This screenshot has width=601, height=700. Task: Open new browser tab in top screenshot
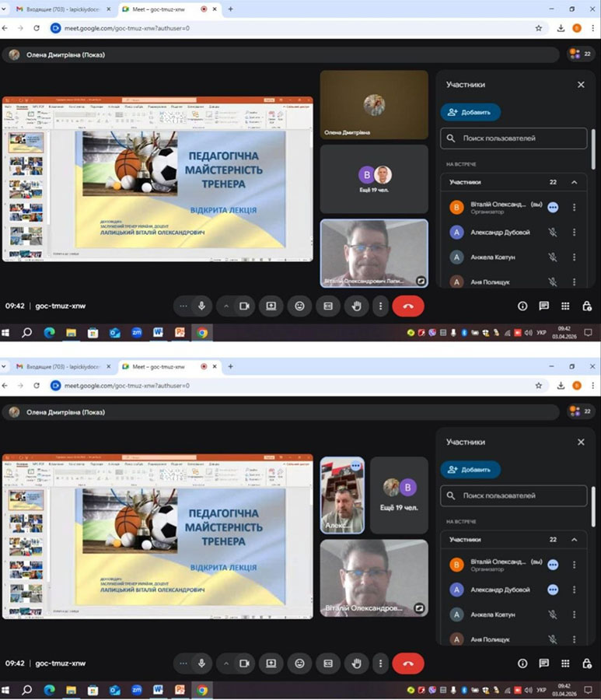click(231, 9)
